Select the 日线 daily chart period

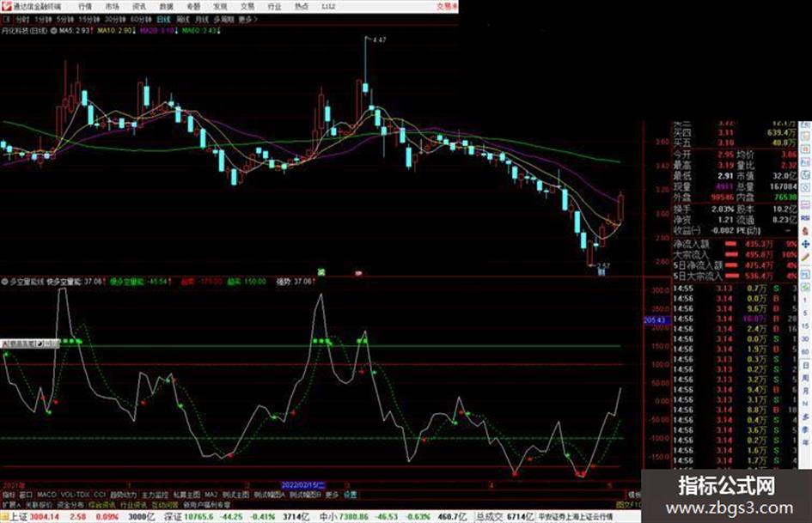tap(163, 19)
